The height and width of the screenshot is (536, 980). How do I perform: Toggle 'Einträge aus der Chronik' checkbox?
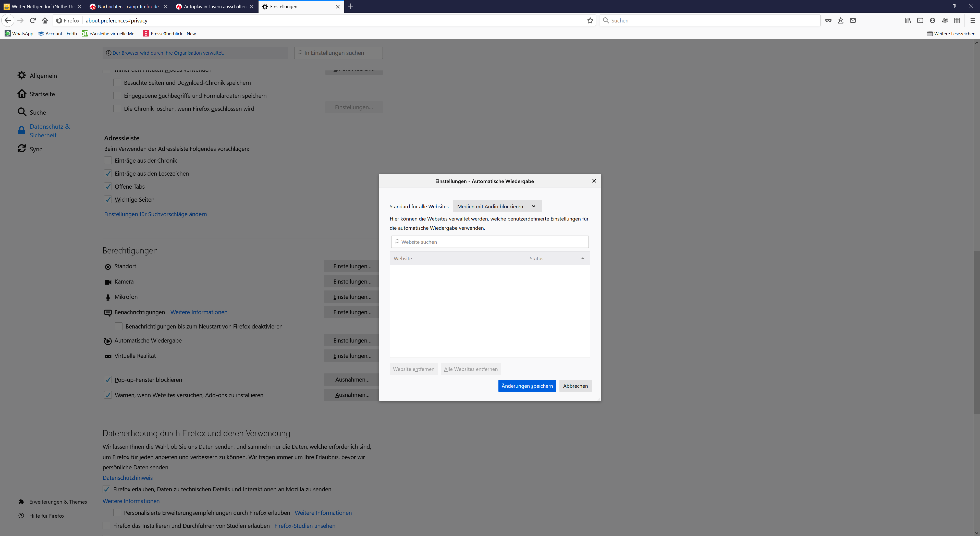tap(108, 161)
